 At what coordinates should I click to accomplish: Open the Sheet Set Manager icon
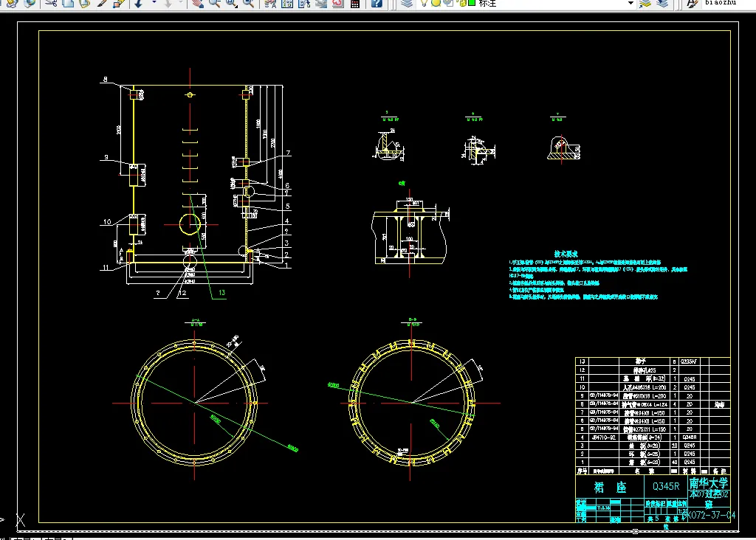click(x=320, y=4)
